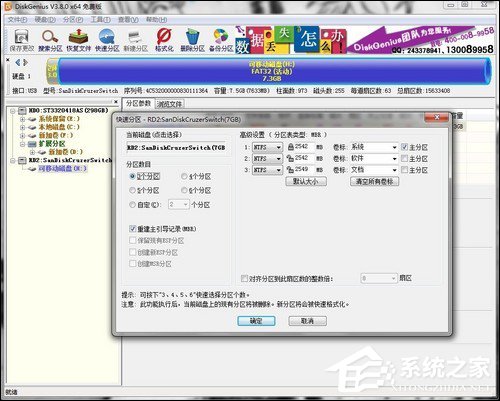Close the disk tree panel with its x
The width and height of the screenshot is (500, 401).
(x=116, y=102)
